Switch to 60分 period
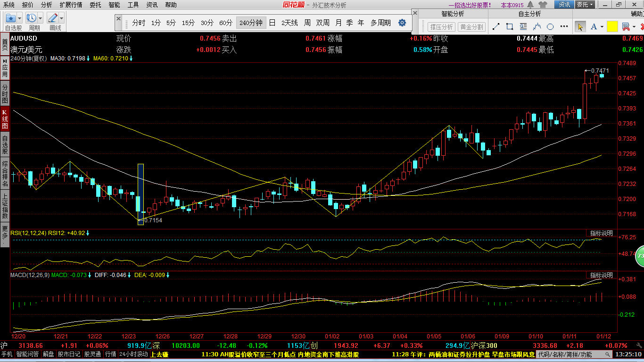Viewport: 644px width, 362px height. pos(226,23)
